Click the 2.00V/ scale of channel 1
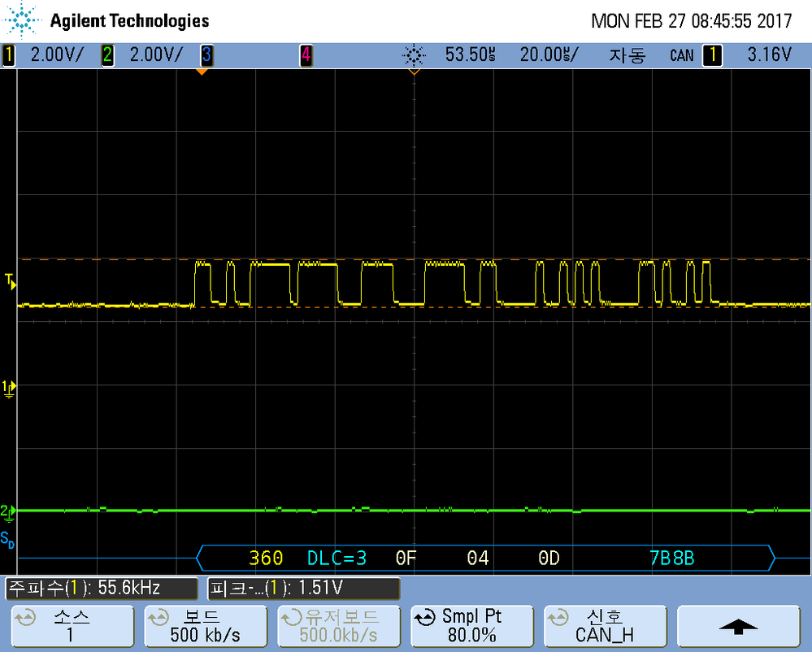Viewport: 812px width, 652px height. (57, 55)
